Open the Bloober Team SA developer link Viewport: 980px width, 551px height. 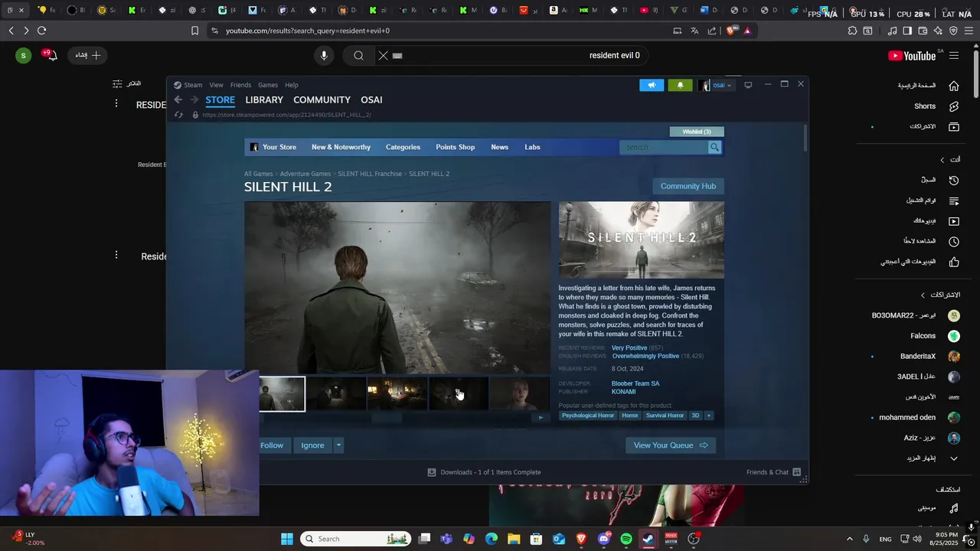(x=635, y=383)
